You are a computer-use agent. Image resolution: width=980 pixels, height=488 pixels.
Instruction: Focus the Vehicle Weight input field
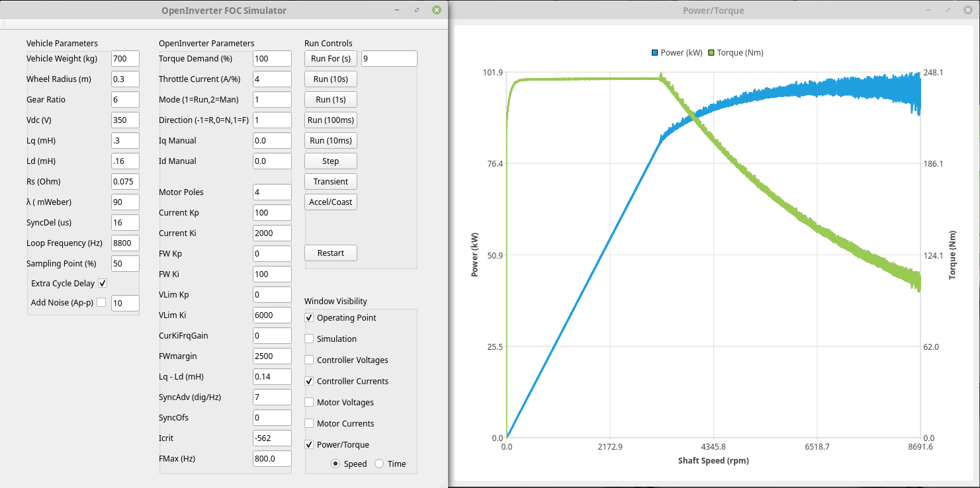125,58
